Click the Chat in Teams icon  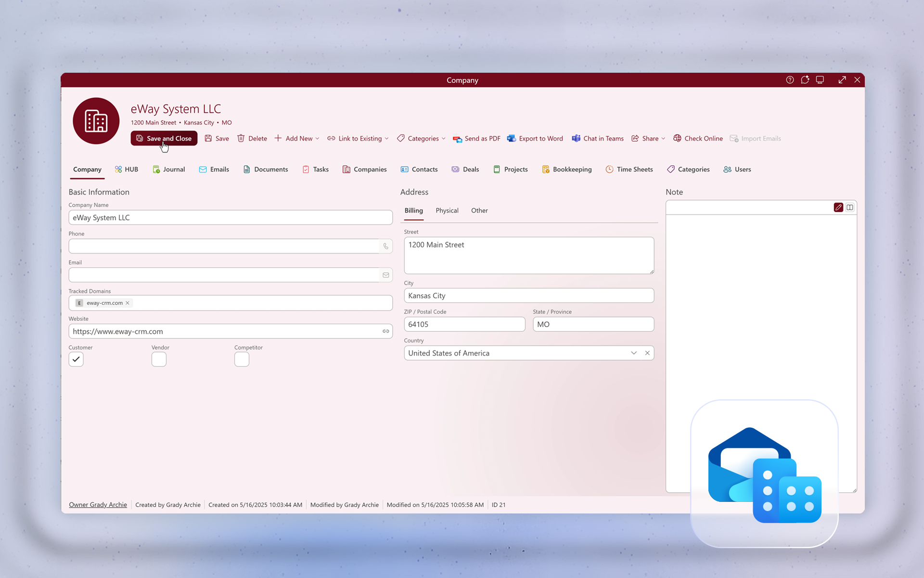pos(576,138)
